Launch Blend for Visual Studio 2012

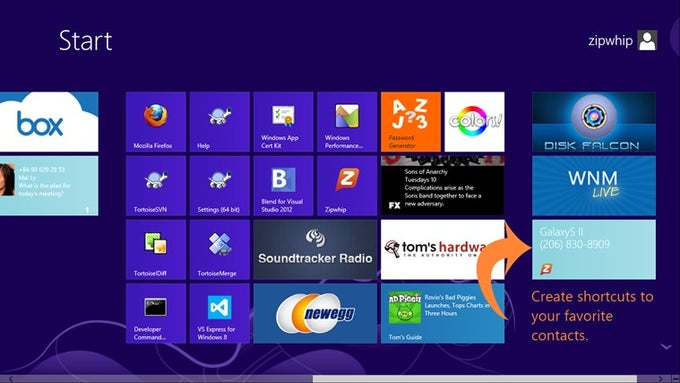[x=284, y=186]
